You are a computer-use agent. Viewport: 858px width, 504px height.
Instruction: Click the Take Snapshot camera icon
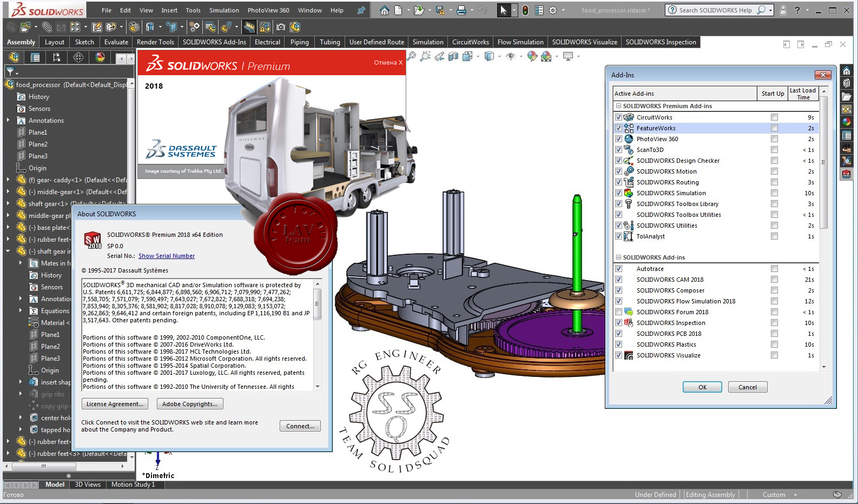point(281,27)
